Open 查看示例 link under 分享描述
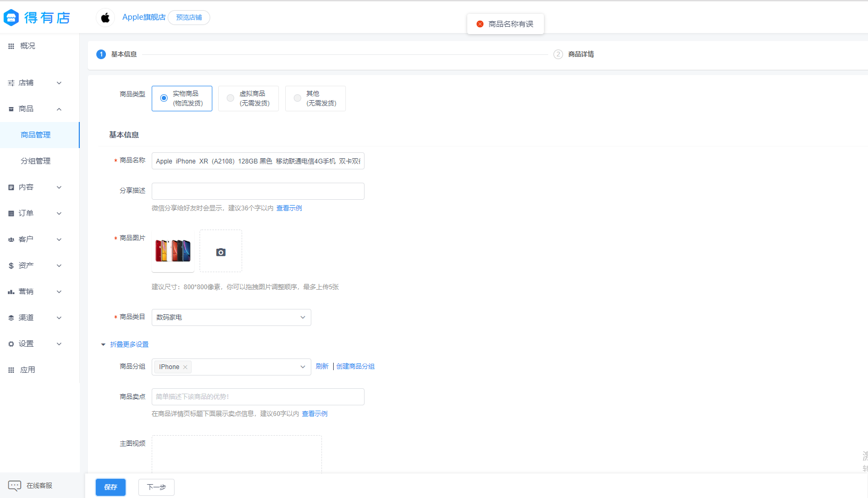 click(x=289, y=208)
